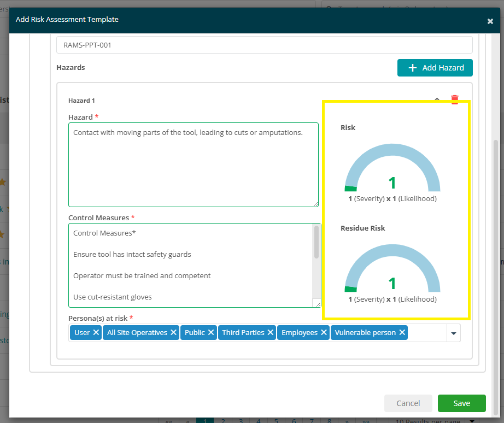
Task: Select 'Operator must be trained and competent' text
Action: tap(142, 276)
